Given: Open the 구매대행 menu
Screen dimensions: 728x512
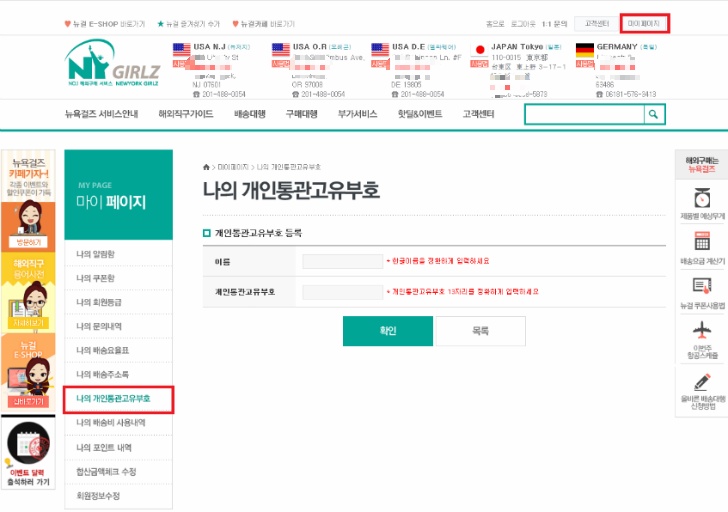Looking at the screenshot, I should (302, 114).
